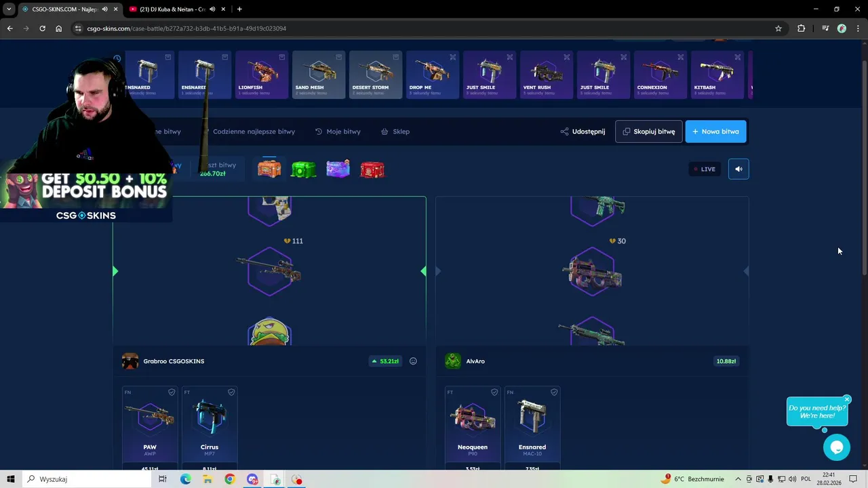Click battle icon on Kitbash card
Screen dimensions: 868x488
tap(738, 58)
